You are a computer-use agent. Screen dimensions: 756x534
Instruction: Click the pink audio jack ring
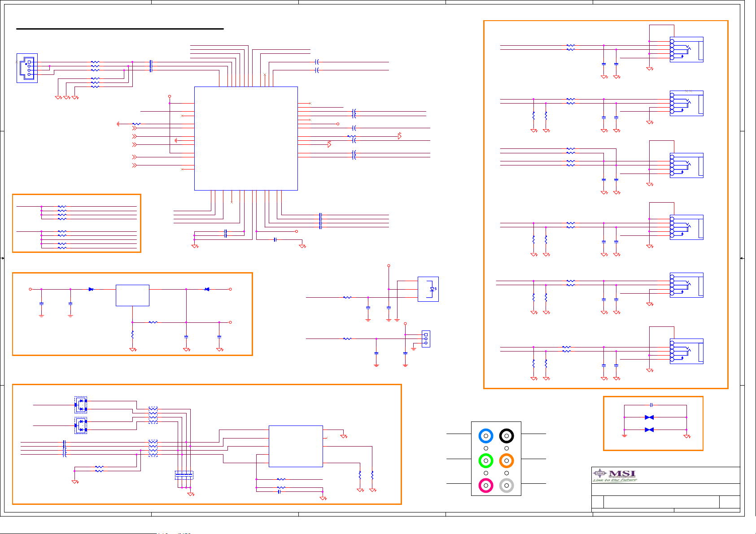(x=486, y=485)
